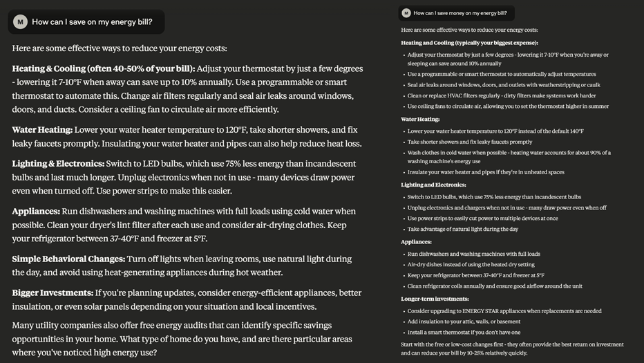Click bullet about upgrading to ENERGY STAR appliances
This screenshot has width=644, height=363.
(504, 311)
